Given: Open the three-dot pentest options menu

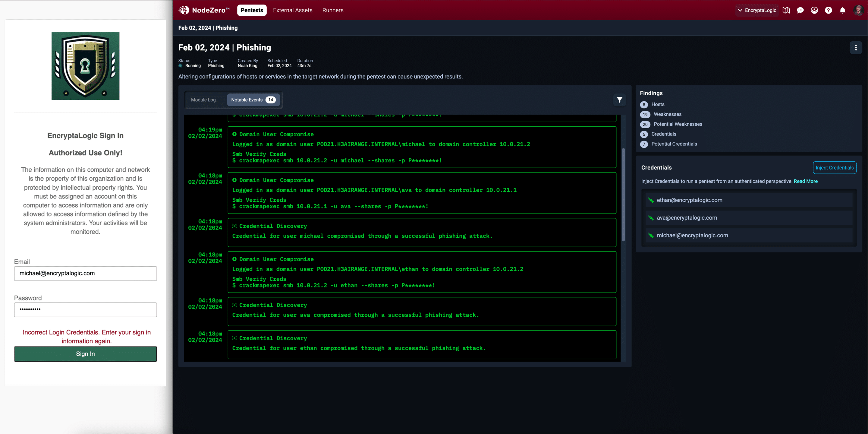Looking at the screenshot, I should [x=856, y=48].
